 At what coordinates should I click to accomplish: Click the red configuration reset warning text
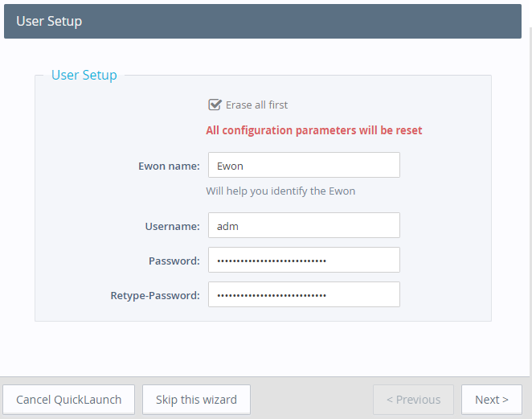(313, 130)
